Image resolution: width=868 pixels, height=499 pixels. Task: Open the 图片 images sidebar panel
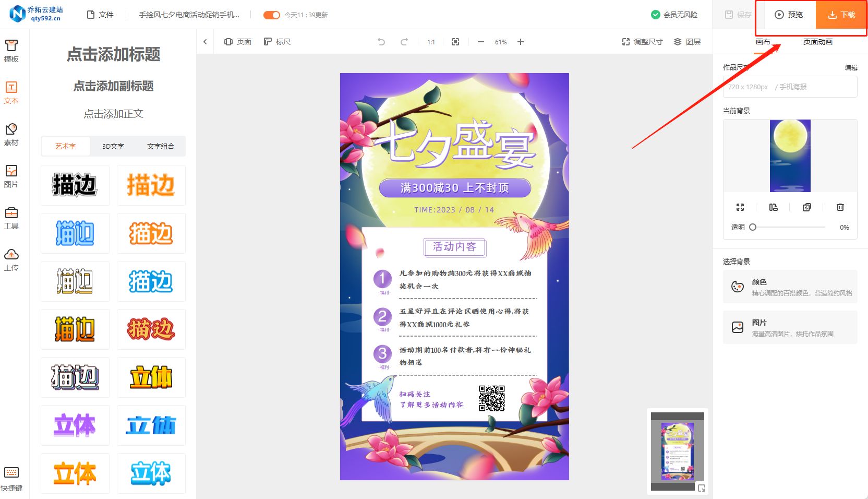pos(11,176)
